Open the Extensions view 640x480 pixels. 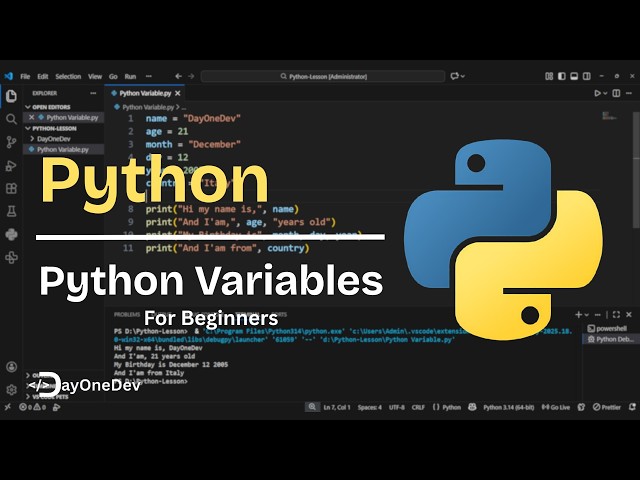click(11, 188)
